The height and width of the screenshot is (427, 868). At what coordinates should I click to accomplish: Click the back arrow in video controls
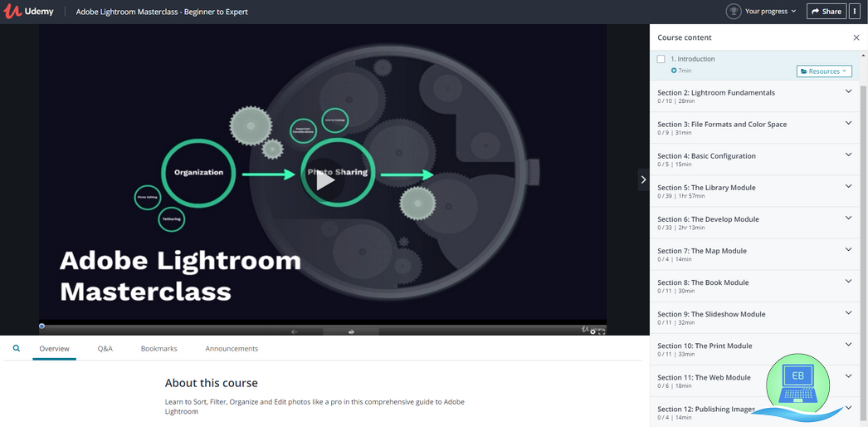tap(295, 331)
